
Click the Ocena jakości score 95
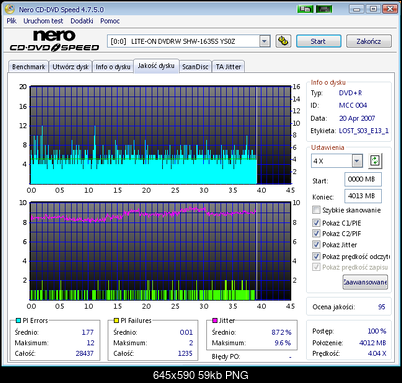pos(382,307)
